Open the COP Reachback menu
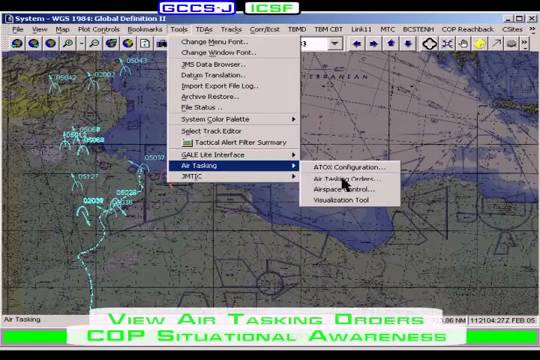 (468, 30)
